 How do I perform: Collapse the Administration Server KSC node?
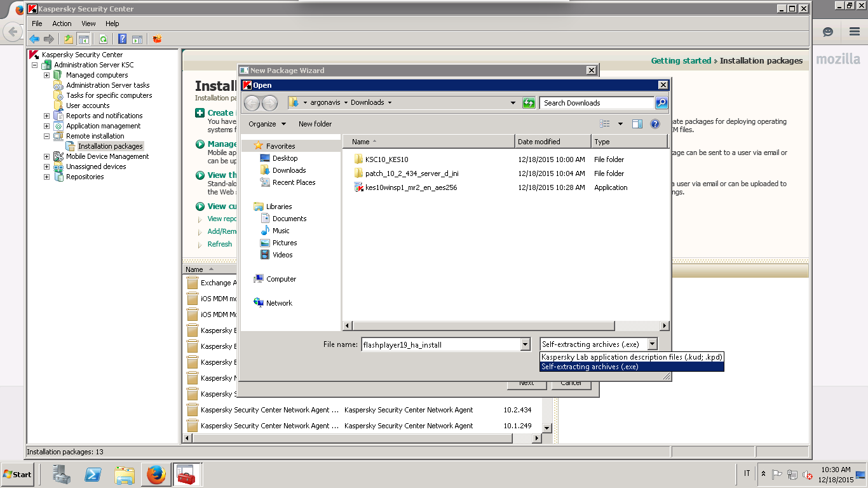point(34,65)
